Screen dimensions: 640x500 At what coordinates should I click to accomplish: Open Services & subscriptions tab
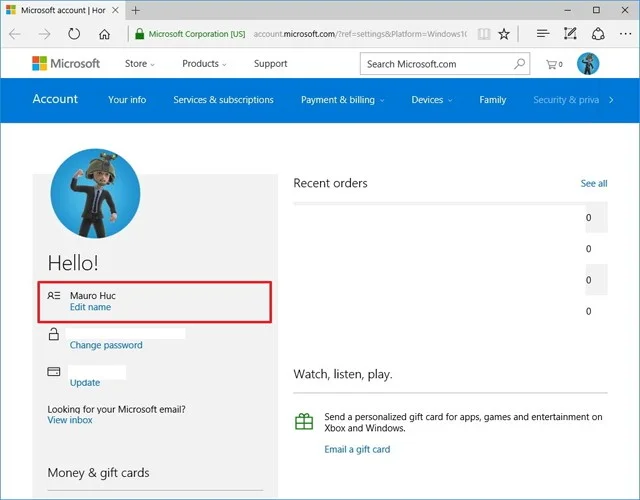(223, 100)
